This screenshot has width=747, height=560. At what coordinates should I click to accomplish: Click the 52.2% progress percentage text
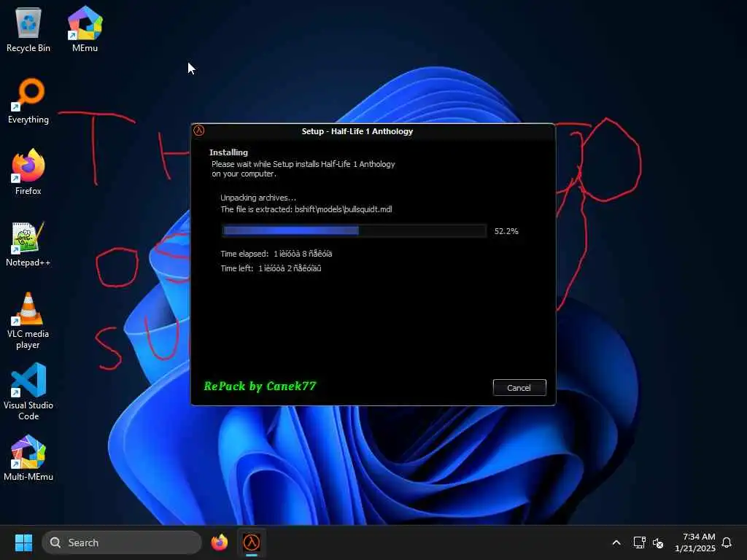click(x=506, y=231)
